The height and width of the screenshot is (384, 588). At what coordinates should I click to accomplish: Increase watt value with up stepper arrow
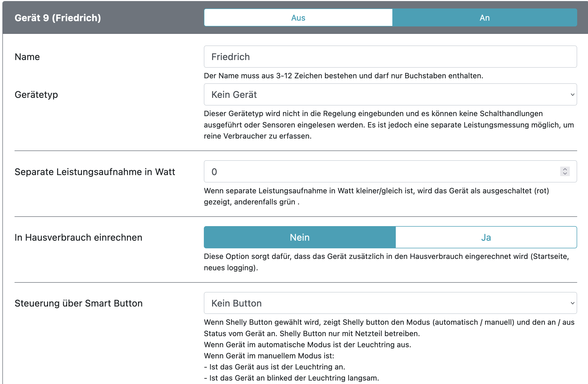[565, 169]
